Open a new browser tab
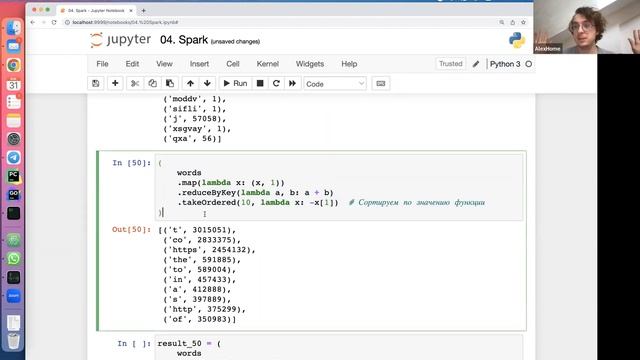The image size is (640, 360). [x=143, y=10]
